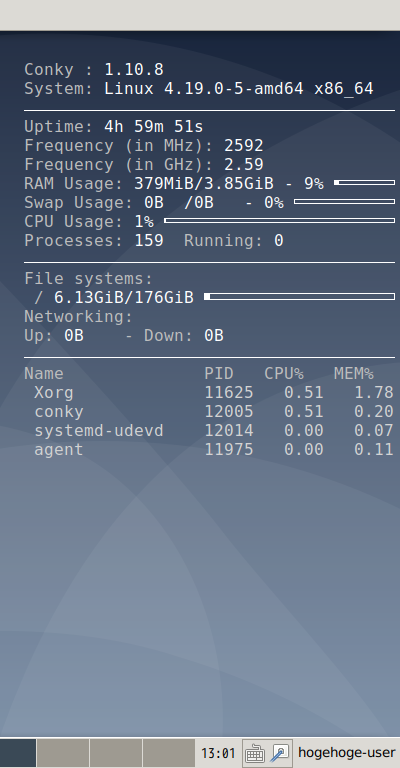The image size is (400, 768).
Task: Click the RAM Usage progress bar
Action: [364, 183]
